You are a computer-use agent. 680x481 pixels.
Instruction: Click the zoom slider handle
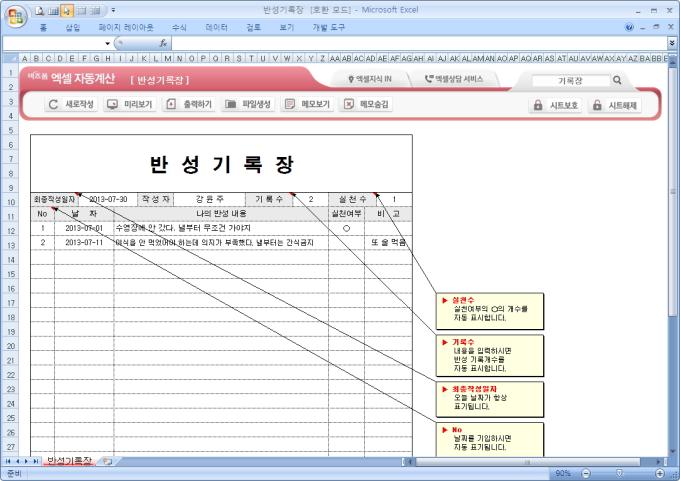tap(619, 473)
